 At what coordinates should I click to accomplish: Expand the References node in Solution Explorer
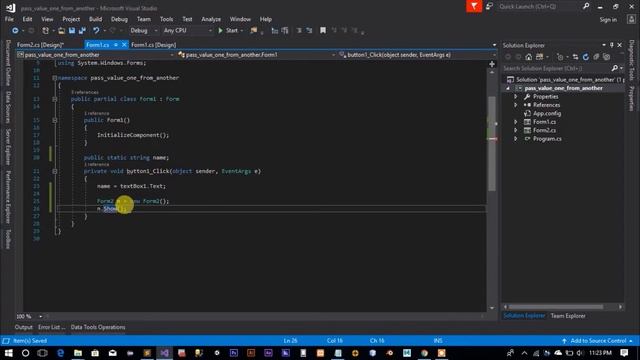516,105
